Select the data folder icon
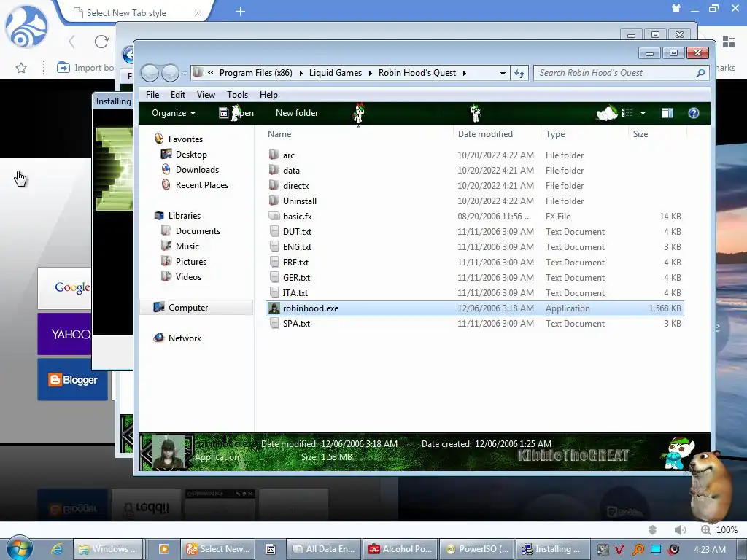Viewport: 747px width, 560px height. [x=274, y=170]
